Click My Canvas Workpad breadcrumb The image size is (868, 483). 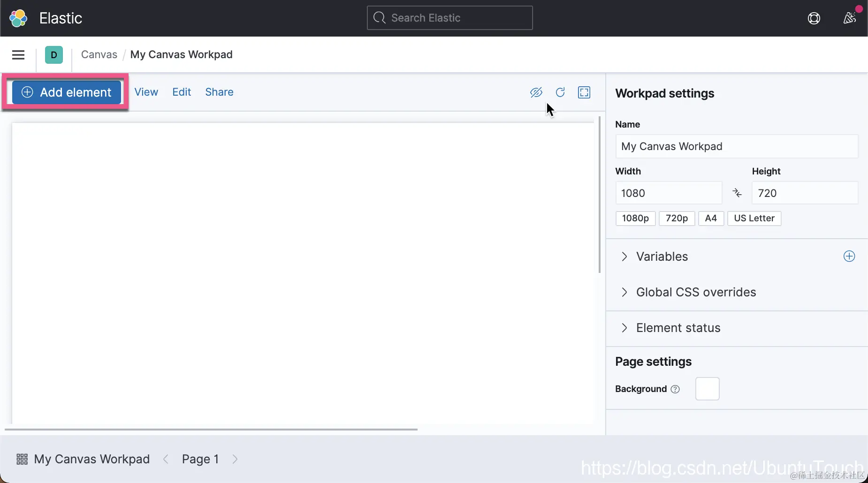pyautogui.click(x=182, y=54)
